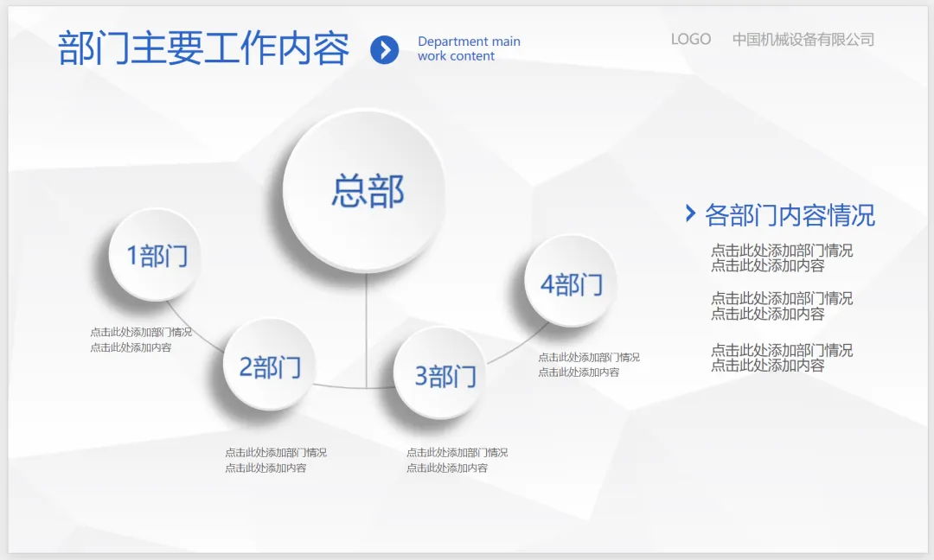This screenshot has height=560, width=934.
Task: Click the title 部门主要工作内容
Action: (203, 48)
